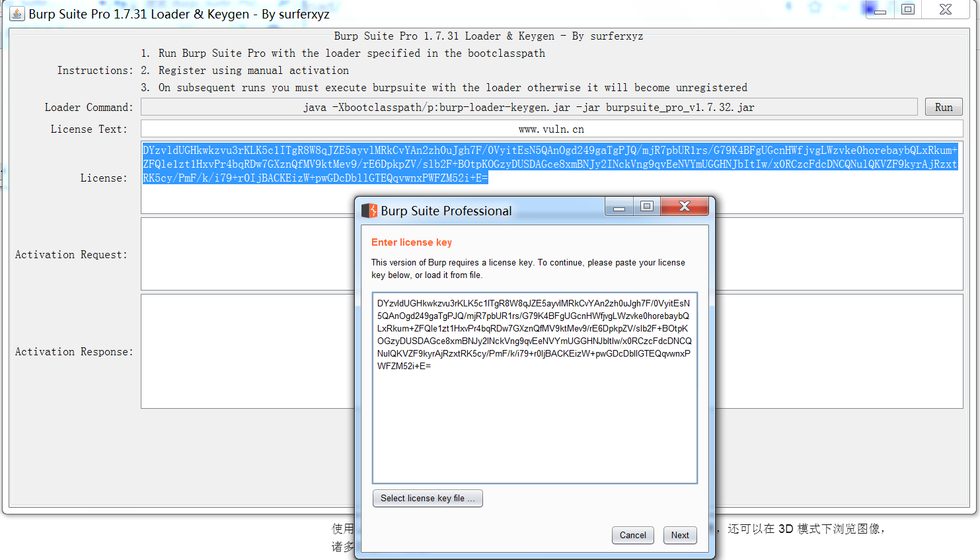Click the empty Activation Request box
The image size is (980, 560).
(x=245, y=254)
